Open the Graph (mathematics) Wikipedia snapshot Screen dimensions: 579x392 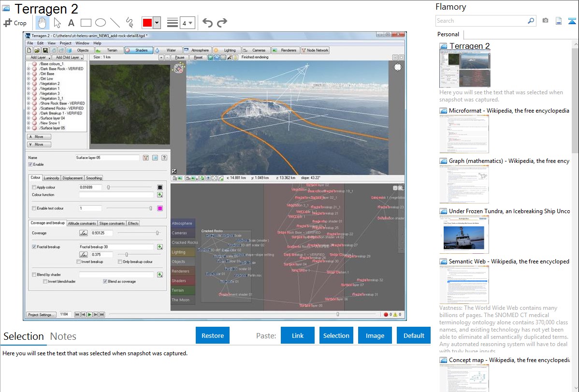[x=509, y=161]
